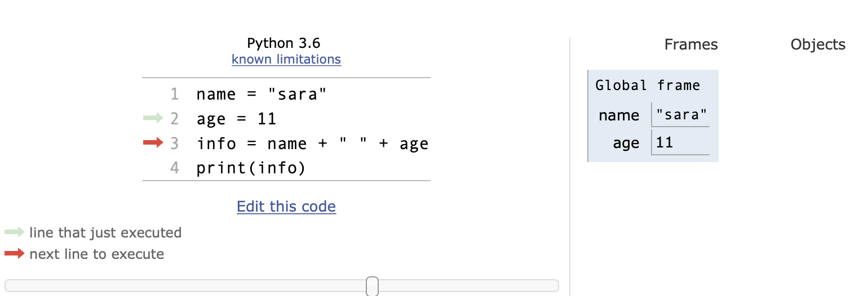Select code line age = 11
Viewport: 868px width, 296px height.
(x=237, y=119)
